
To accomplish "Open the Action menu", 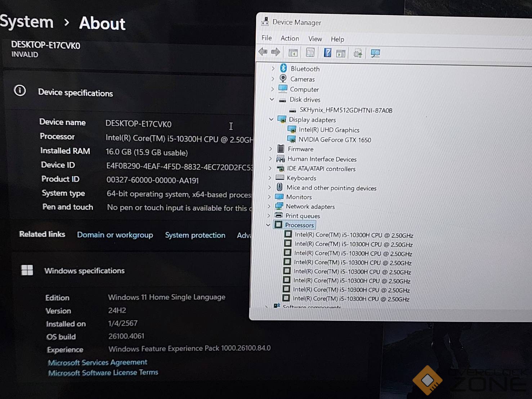I will pos(290,38).
